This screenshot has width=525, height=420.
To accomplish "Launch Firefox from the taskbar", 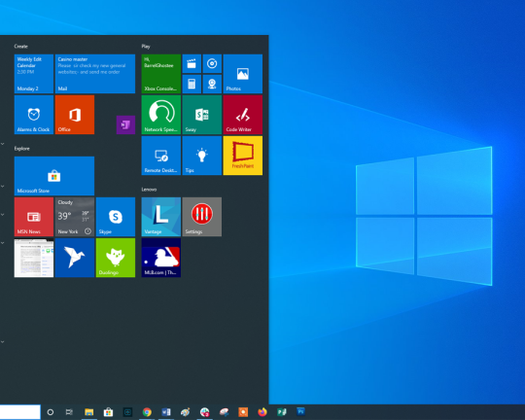I will pyautogui.click(x=262, y=412).
